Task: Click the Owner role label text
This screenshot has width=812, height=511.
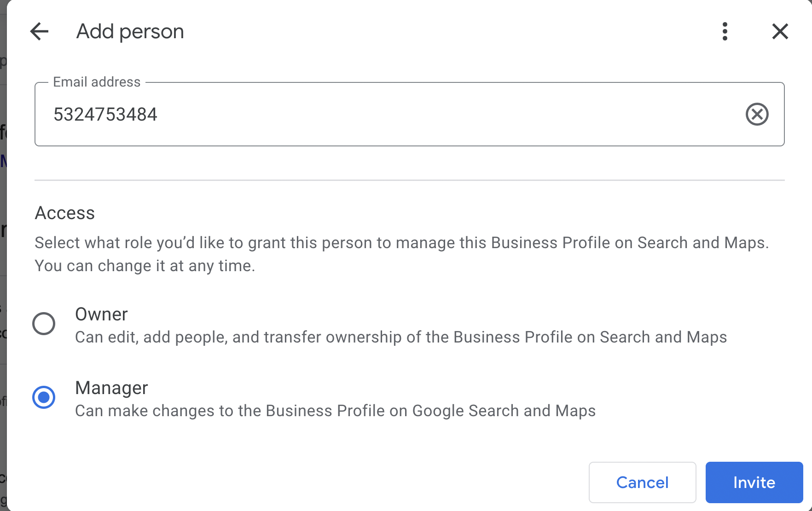Action: click(x=101, y=314)
